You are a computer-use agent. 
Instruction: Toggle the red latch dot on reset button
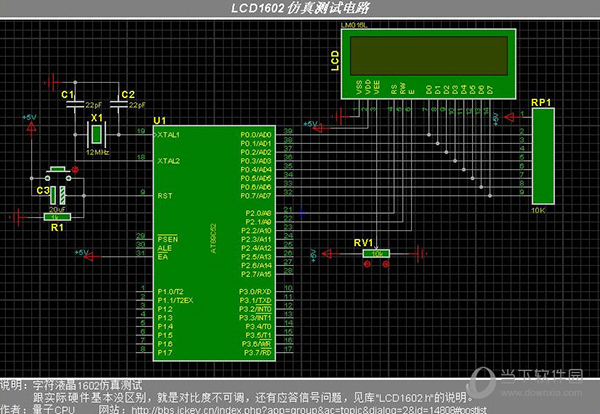[75, 170]
